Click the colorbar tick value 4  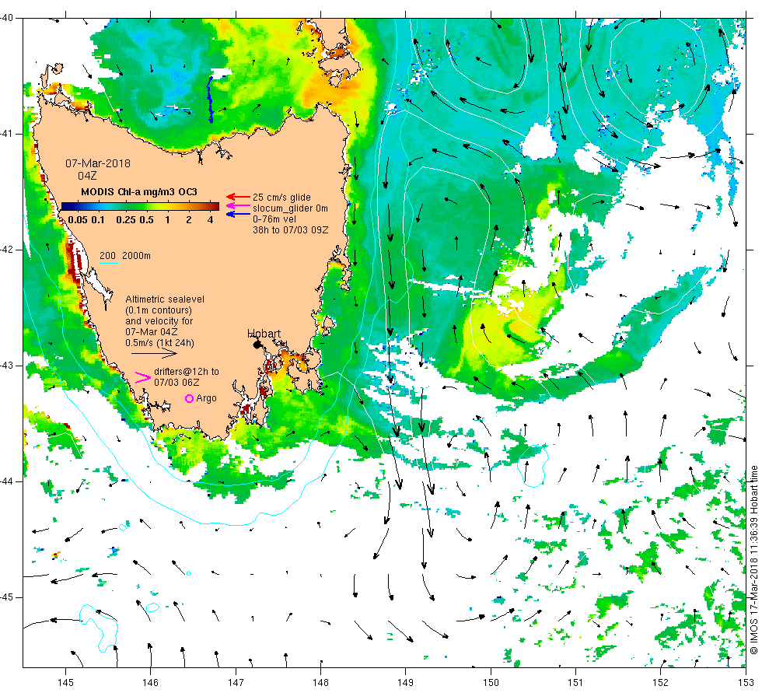211,219
